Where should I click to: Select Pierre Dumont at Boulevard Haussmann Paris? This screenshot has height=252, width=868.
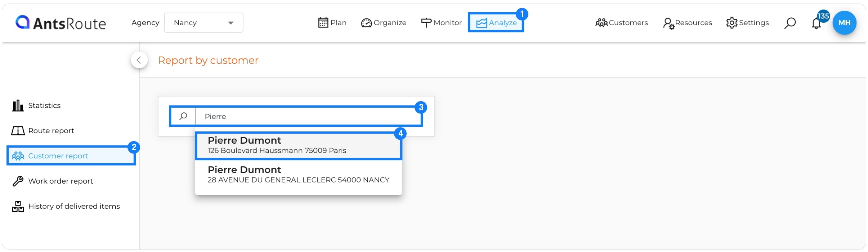tap(298, 145)
